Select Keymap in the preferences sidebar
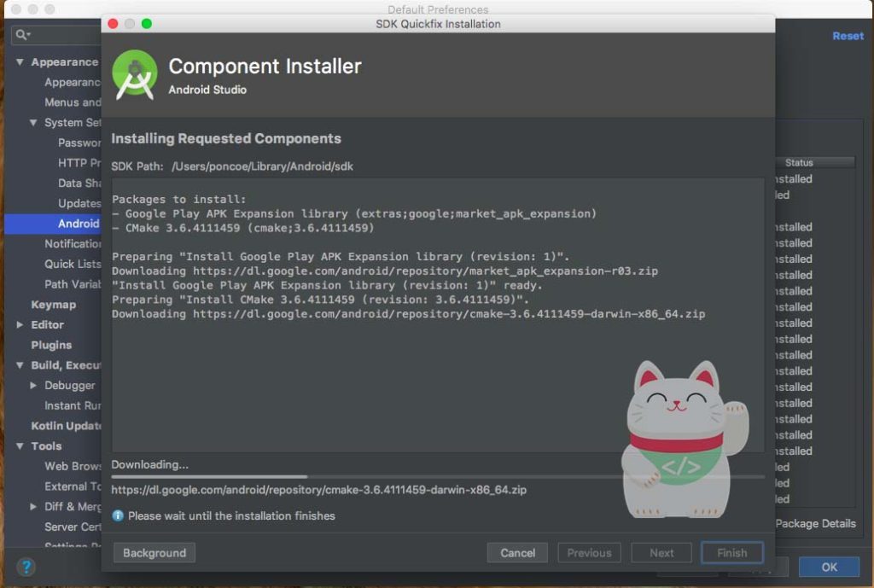Image resolution: width=874 pixels, height=588 pixels. tap(54, 305)
